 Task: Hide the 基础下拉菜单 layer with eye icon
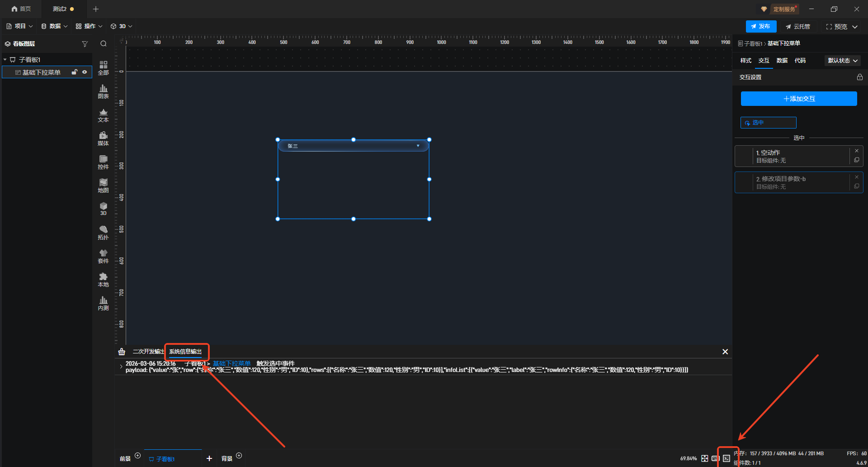coord(85,72)
